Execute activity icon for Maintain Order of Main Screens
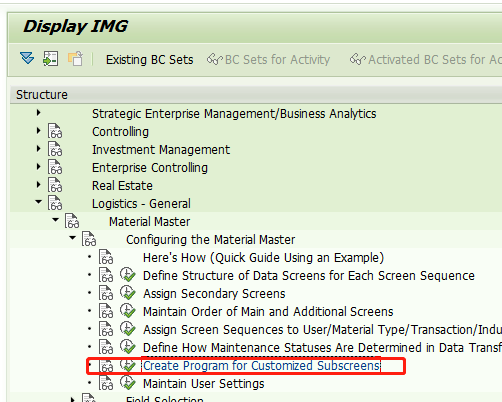Image resolution: width=502 pixels, height=402 pixels. click(x=128, y=311)
